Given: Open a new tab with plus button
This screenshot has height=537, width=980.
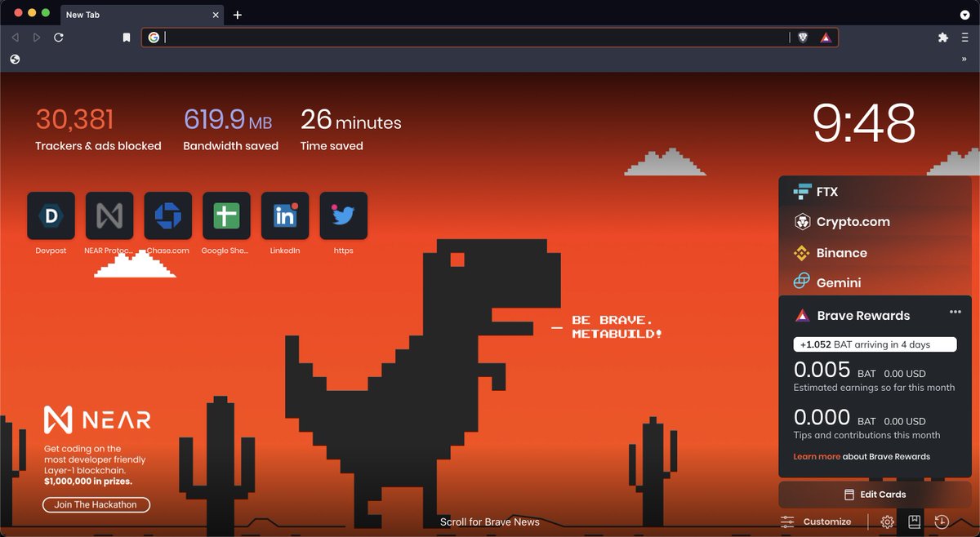Looking at the screenshot, I should [238, 15].
